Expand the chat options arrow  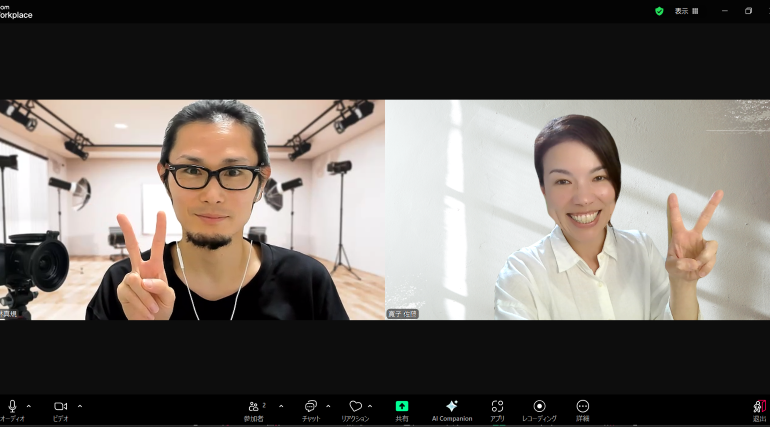pyautogui.click(x=328, y=406)
